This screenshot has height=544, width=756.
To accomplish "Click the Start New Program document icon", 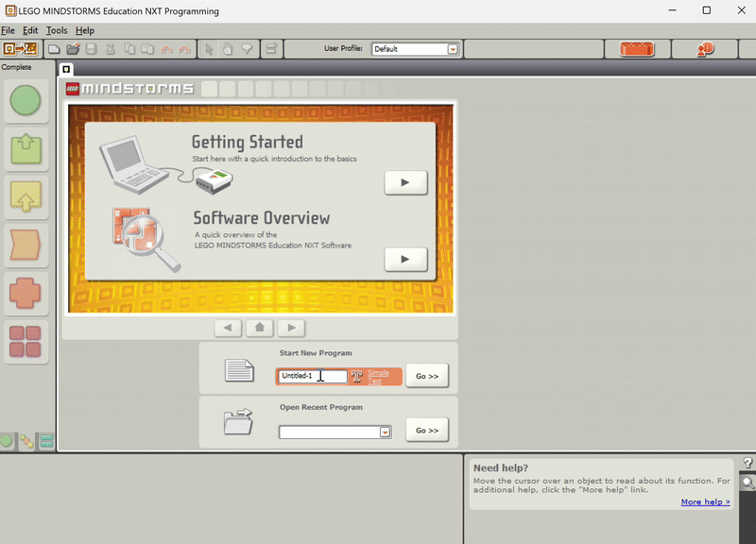I will pos(239,370).
